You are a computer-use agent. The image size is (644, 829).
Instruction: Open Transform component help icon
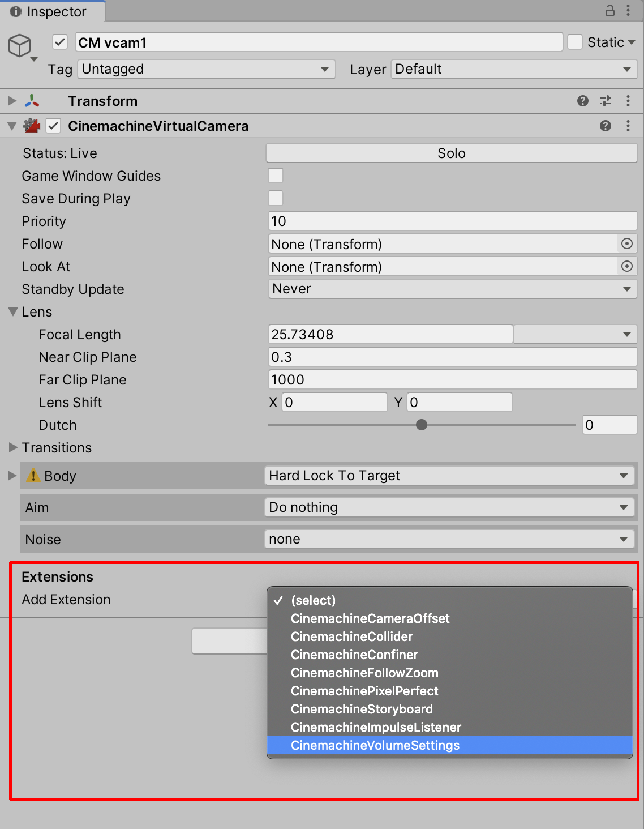pos(583,101)
